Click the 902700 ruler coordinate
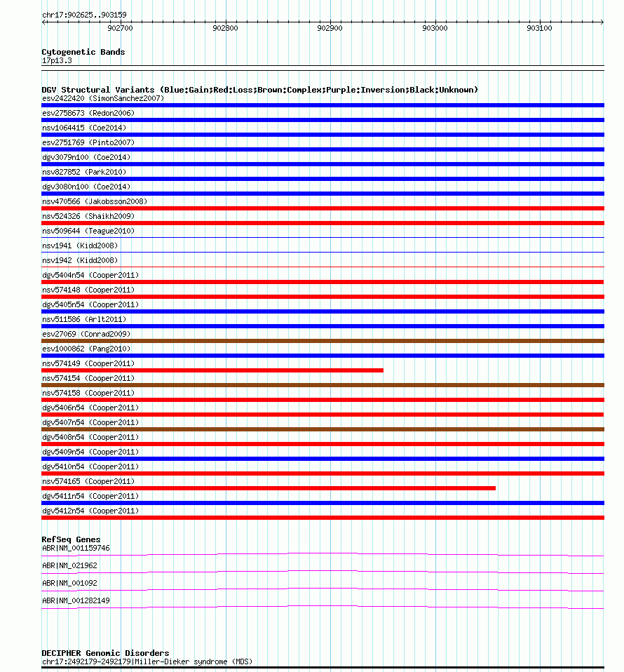Viewport: 624px width, 672px height. click(120, 28)
